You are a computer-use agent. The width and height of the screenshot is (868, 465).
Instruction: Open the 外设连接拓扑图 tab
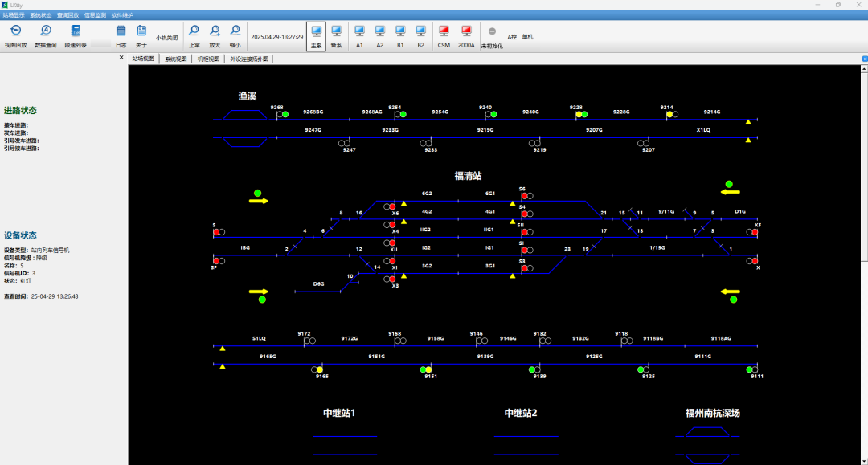[249, 59]
